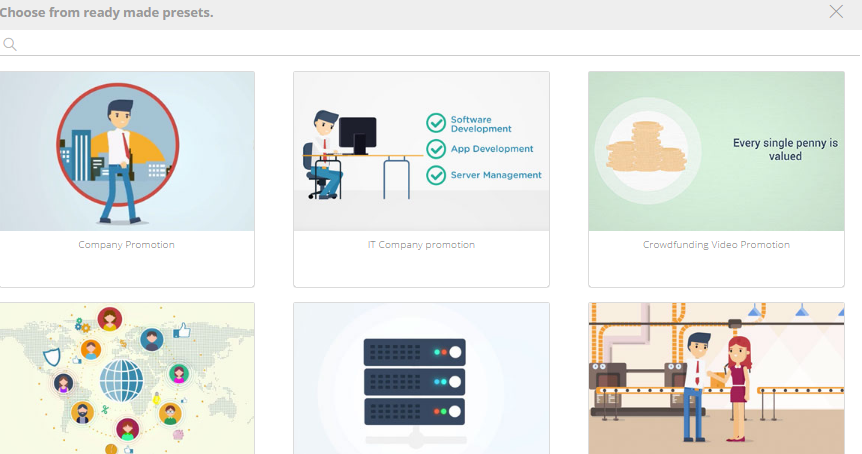Pick the world map social network preset
The width and height of the screenshot is (862, 454).
pos(127,379)
